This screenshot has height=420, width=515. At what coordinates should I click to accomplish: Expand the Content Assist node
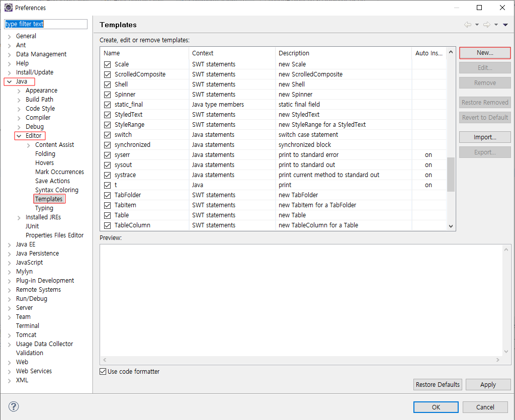tap(29, 145)
